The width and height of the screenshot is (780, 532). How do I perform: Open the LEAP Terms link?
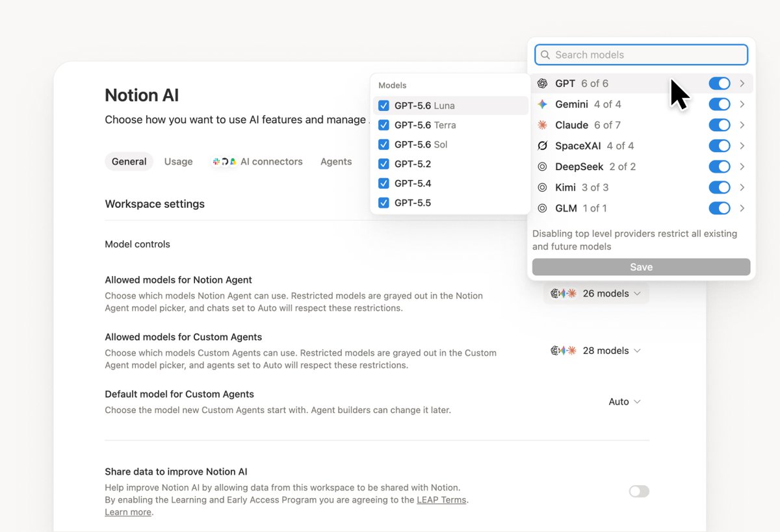tap(441, 500)
